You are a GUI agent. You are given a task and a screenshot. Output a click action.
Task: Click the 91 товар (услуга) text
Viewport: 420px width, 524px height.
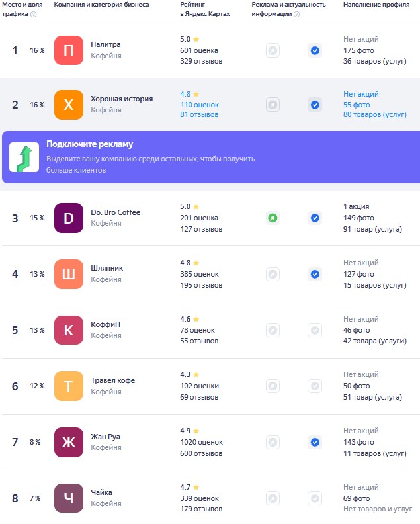[x=372, y=229]
